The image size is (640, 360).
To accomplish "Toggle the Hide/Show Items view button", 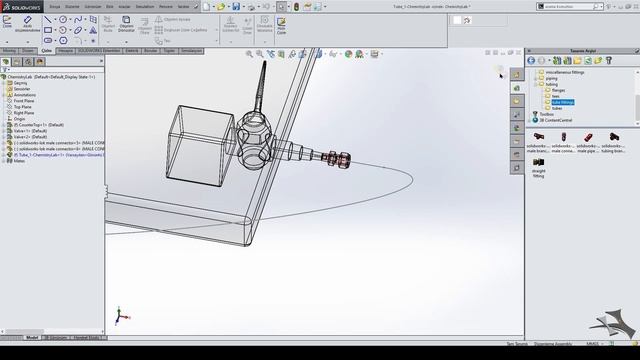I will [333, 54].
